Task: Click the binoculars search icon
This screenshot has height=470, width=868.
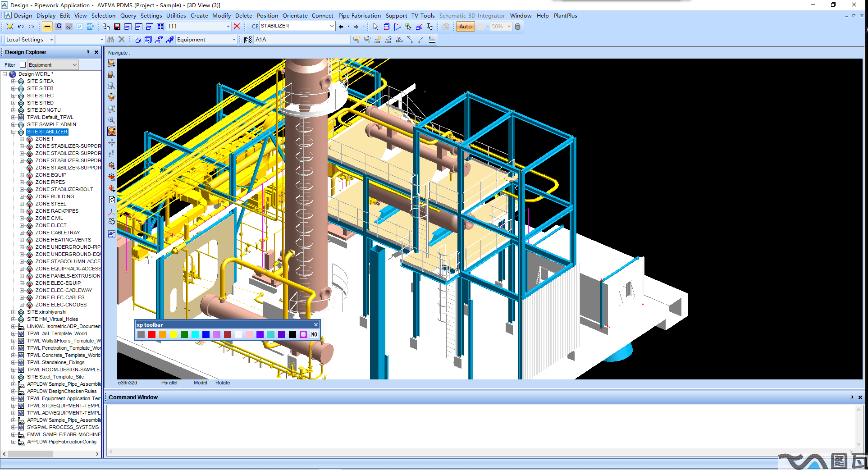Action: point(111,40)
